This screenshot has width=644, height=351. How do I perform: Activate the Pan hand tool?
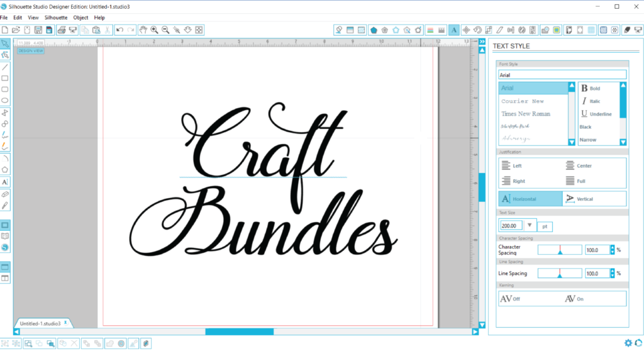(143, 30)
